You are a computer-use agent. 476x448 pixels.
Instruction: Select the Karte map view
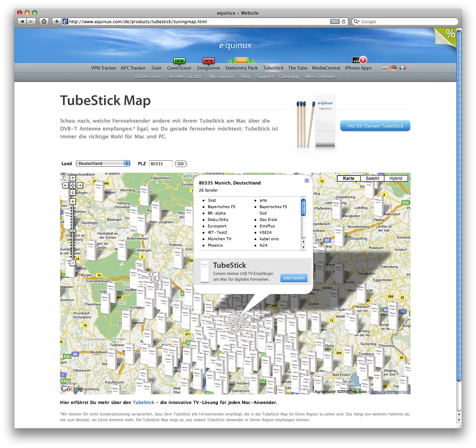tap(348, 178)
